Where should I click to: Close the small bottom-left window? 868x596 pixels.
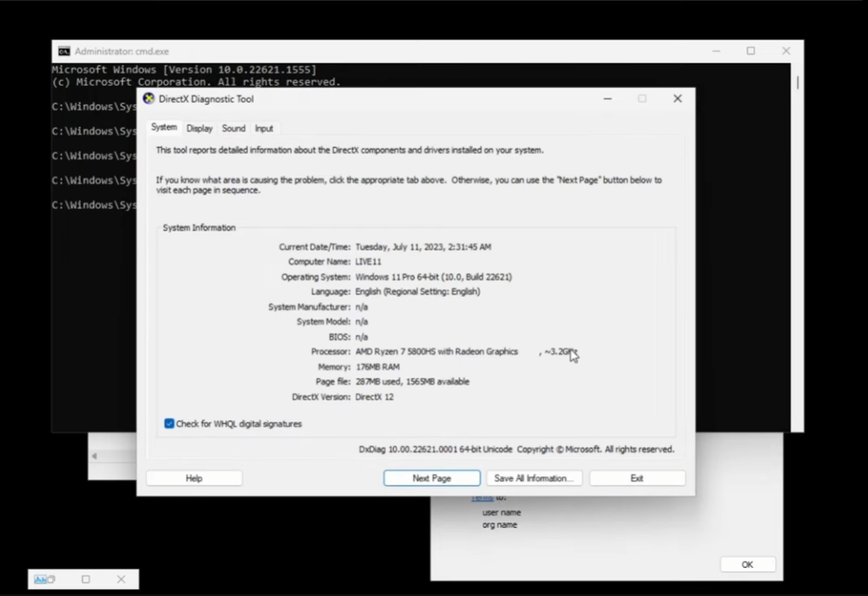121,580
